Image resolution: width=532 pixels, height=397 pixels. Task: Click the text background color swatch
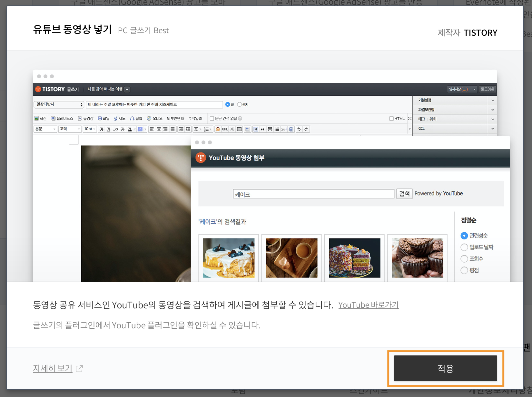click(x=140, y=129)
